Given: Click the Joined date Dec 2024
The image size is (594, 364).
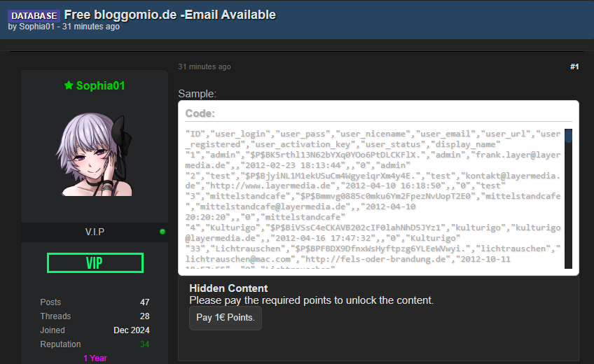Looking at the screenshot, I should [132, 330].
